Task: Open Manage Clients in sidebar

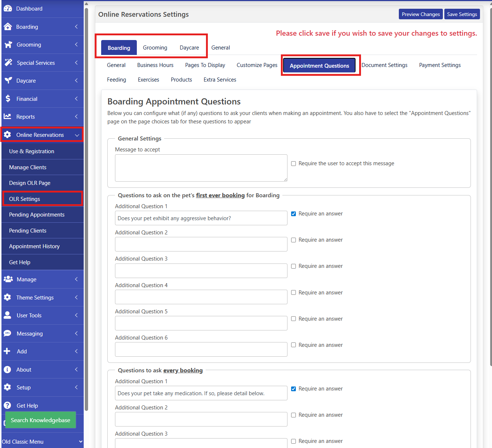Action: (x=43, y=167)
